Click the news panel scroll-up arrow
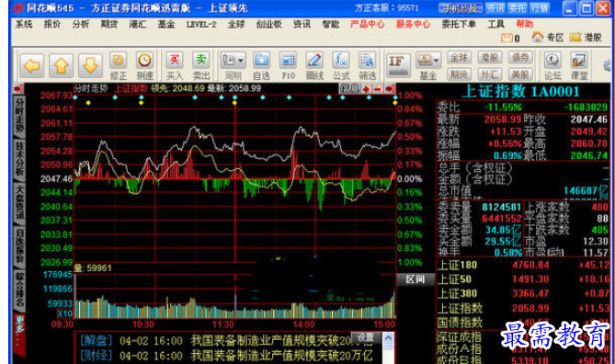The width and height of the screenshot is (615, 364). 388,338
